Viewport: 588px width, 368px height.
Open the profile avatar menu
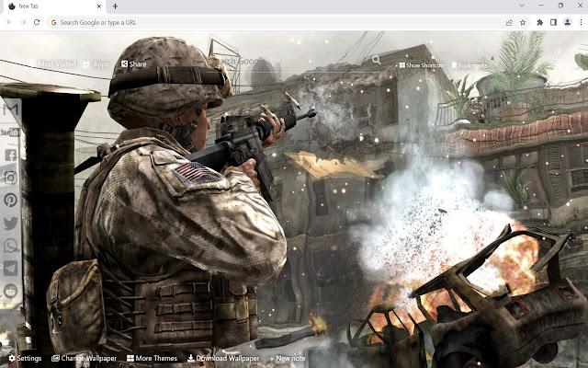(x=568, y=22)
